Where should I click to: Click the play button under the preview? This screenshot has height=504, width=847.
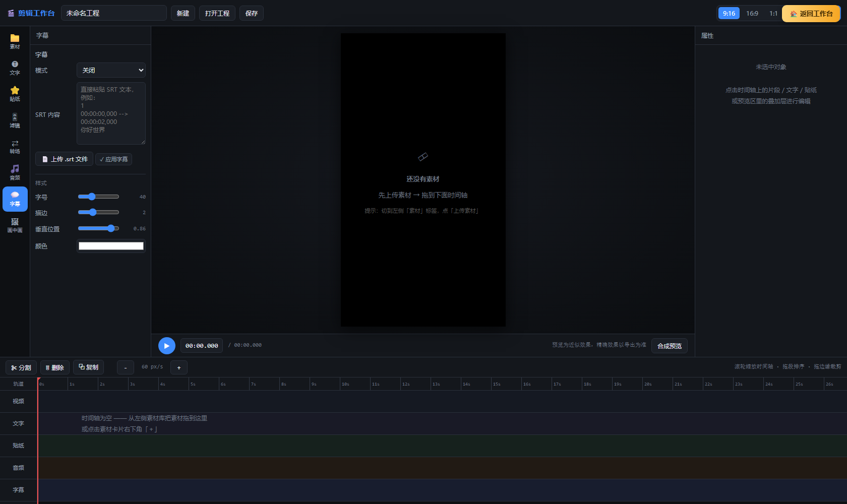point(166,346)
